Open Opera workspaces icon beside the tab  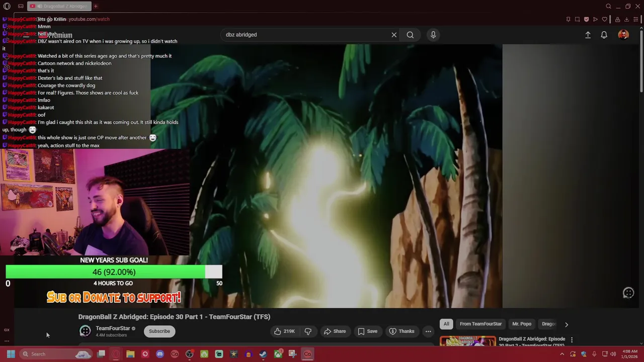point(21,6)
